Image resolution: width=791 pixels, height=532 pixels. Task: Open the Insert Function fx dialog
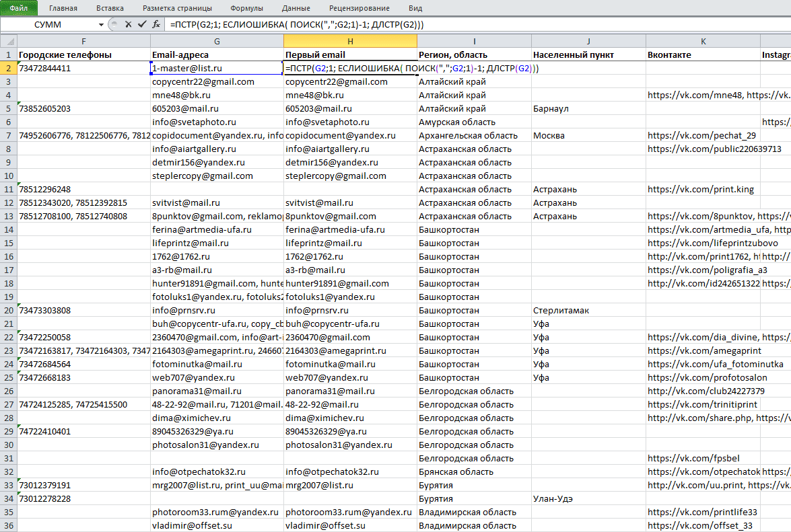click(156, 24)
